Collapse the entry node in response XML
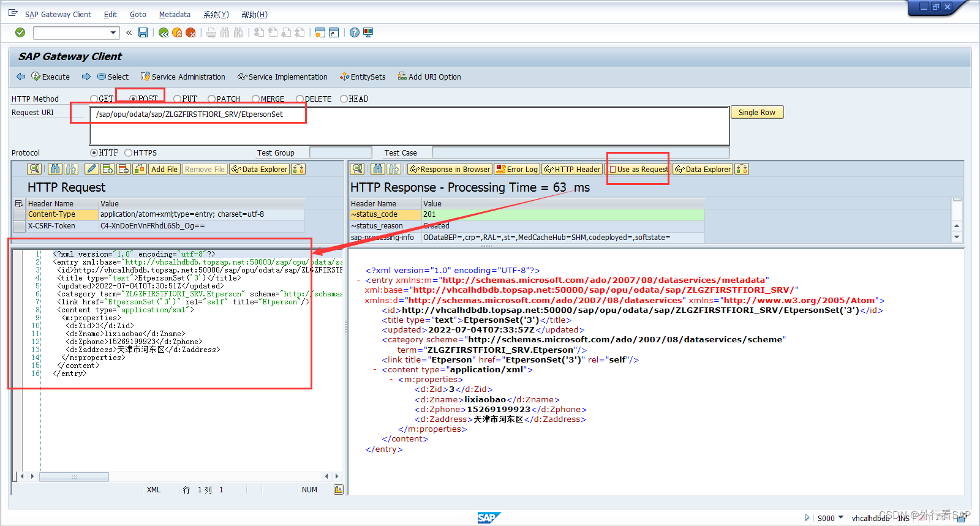Viewport: 980px width, 526px height. click(x=359, y=280)
